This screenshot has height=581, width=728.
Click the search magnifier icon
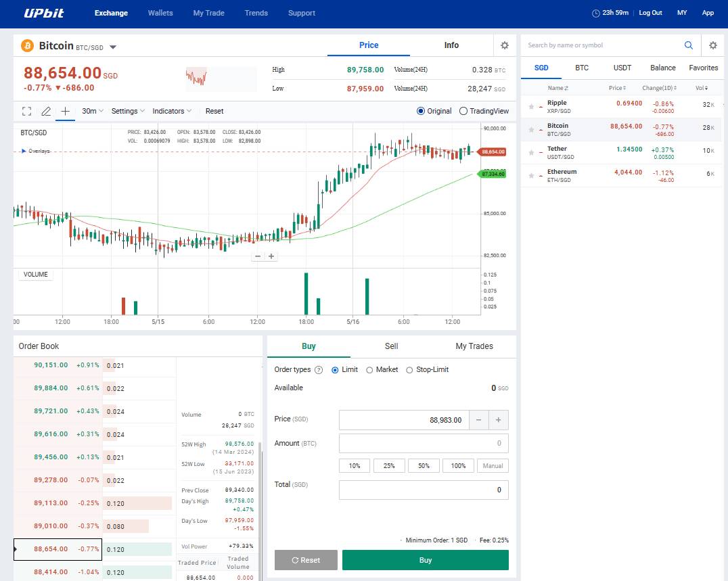point(689,45)
